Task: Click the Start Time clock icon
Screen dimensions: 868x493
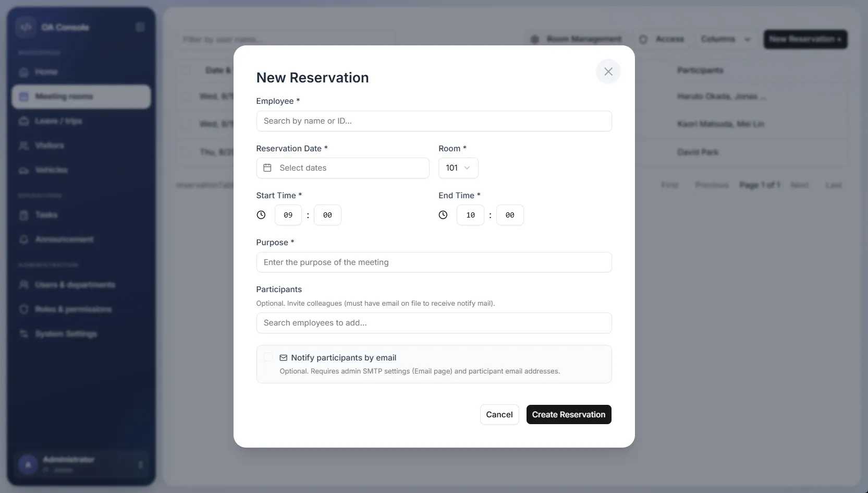Action: click(261, 215)
